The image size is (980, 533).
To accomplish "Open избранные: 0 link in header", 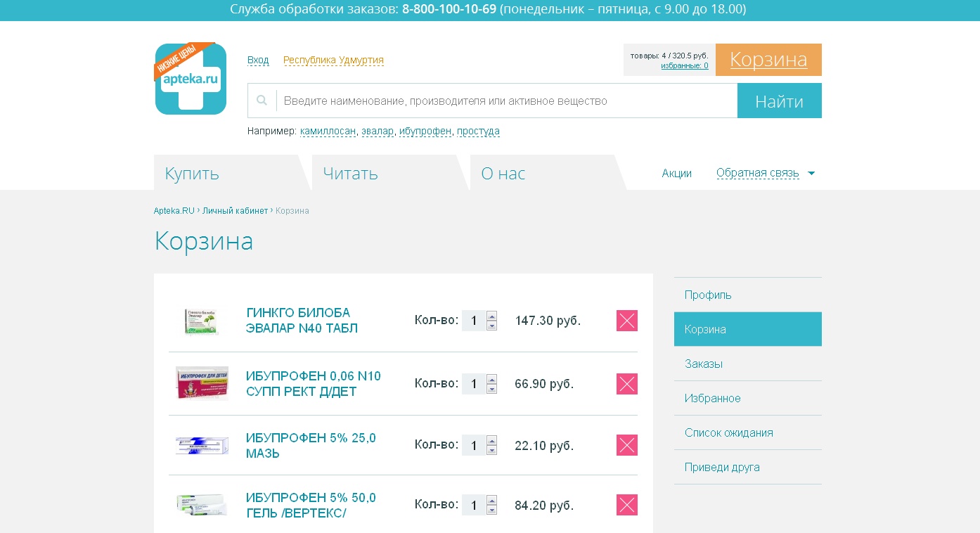I will [x=685, y=65].
